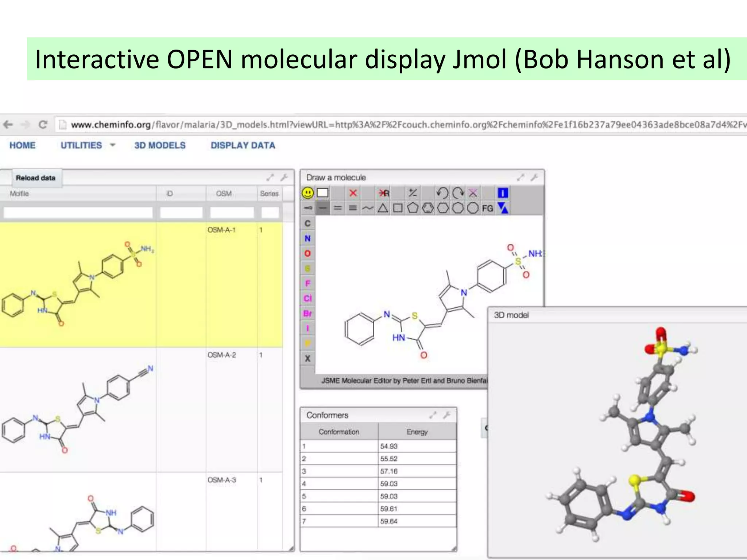
Task: Select the C carbon atom button
Action: [307, 223]
